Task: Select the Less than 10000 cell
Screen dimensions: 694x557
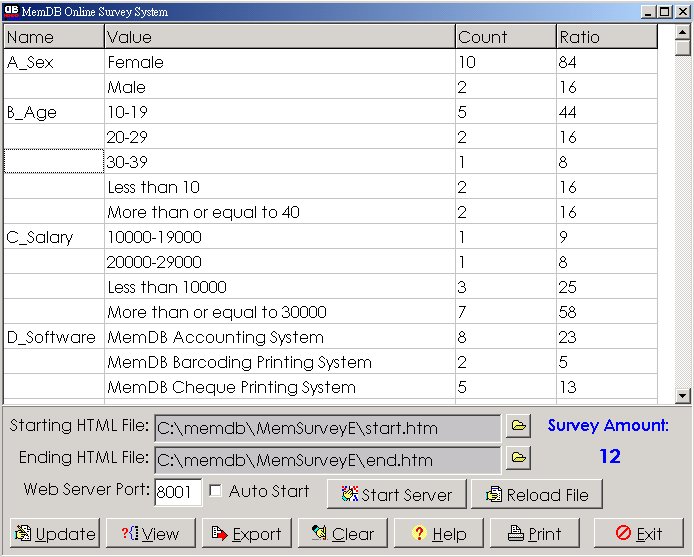Action: (x=280, y=287)
